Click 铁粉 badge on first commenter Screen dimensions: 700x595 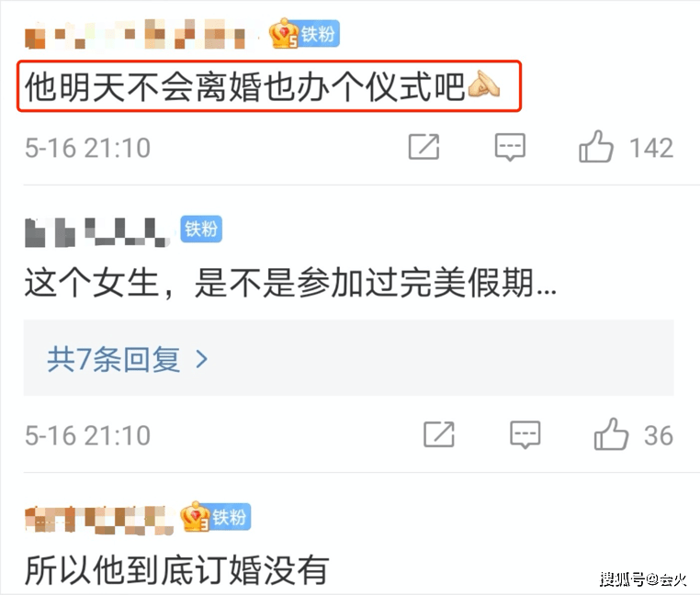[x=319, y=34]
